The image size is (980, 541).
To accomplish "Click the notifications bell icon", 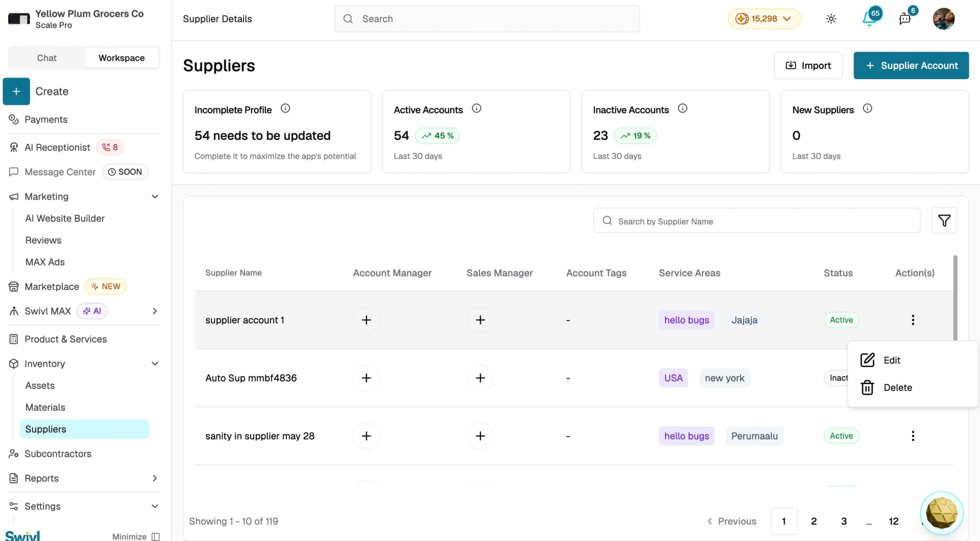I will 869,19.
